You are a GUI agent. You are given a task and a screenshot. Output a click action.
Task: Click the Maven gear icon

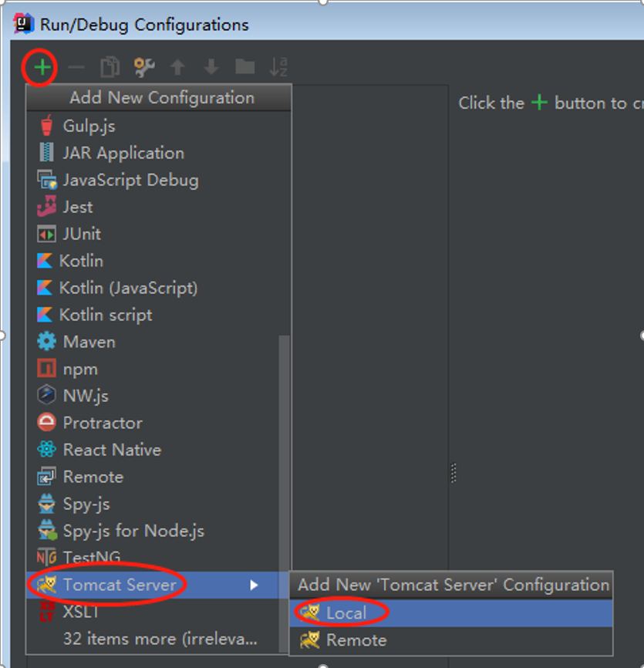(46, 342)
